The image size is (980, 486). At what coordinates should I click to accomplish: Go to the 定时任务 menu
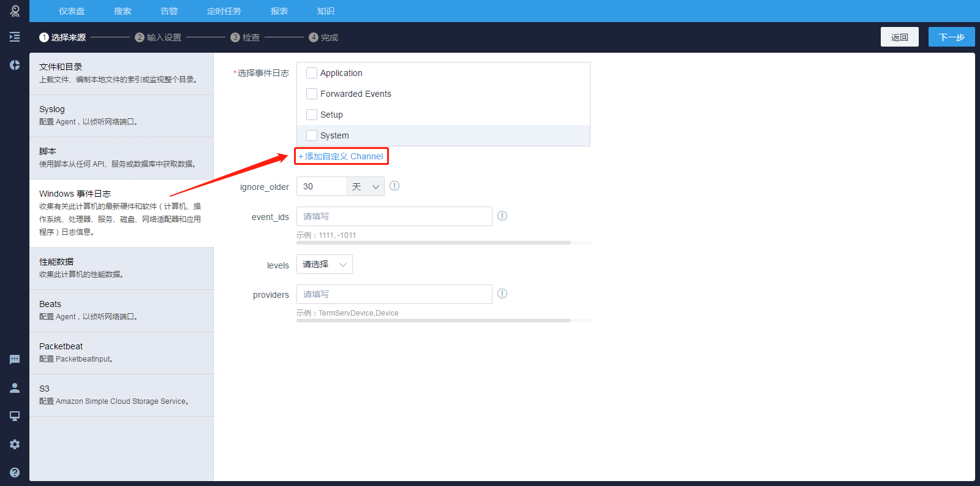224,11
